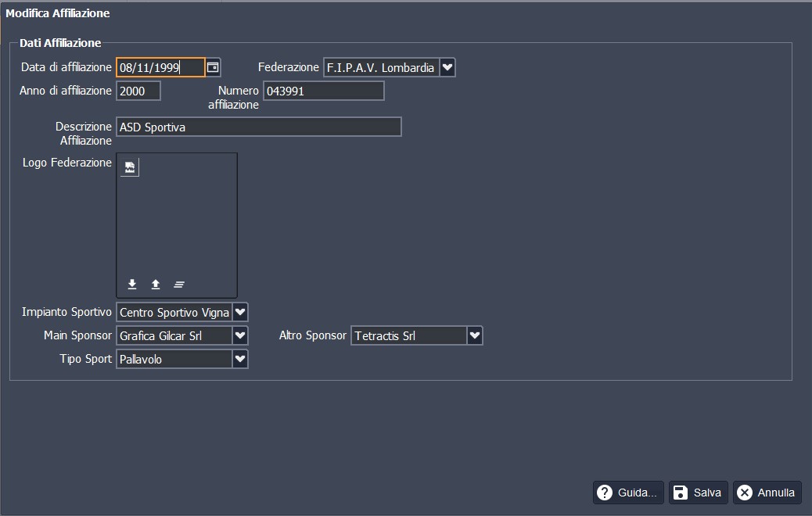
Task: Cancel editing with the Annulla button
Action: (767, 493)
